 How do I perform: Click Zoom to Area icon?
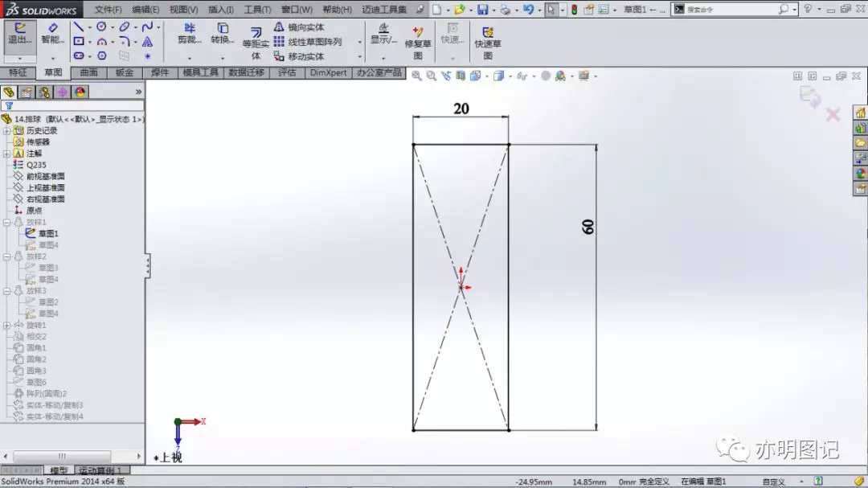point(431,76)
